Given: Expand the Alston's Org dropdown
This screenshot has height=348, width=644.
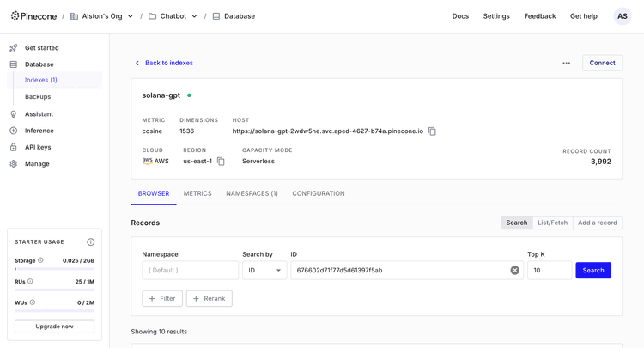Looking at the screenshot, I should click(131, 16).
